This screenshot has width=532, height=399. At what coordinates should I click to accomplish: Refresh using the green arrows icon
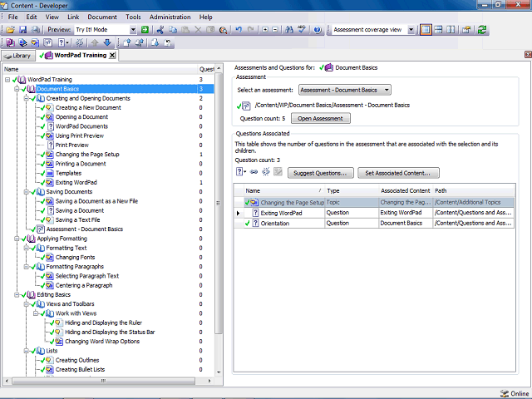pos(482,30)
